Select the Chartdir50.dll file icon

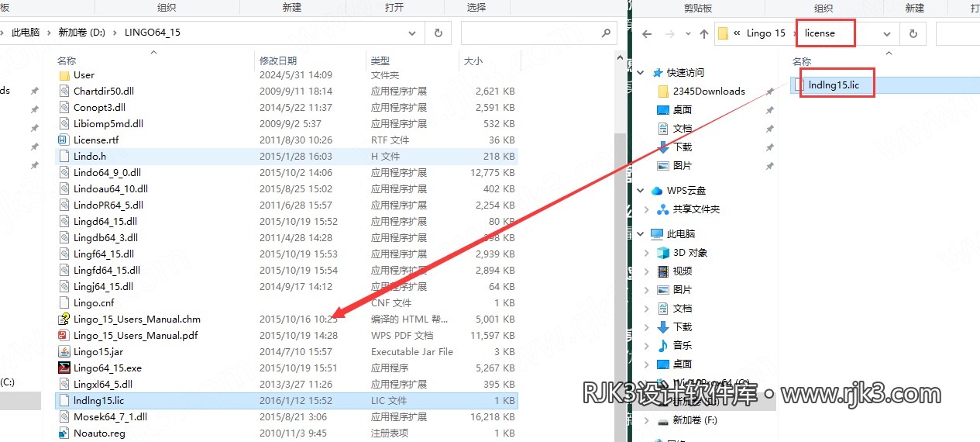64,92
